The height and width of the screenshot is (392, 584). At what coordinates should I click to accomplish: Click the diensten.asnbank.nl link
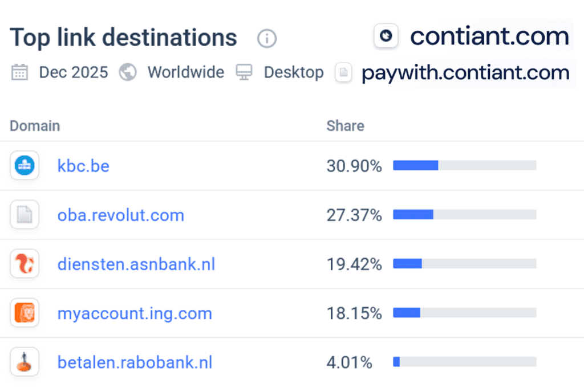pyautogui.click(x=136, y=264)
